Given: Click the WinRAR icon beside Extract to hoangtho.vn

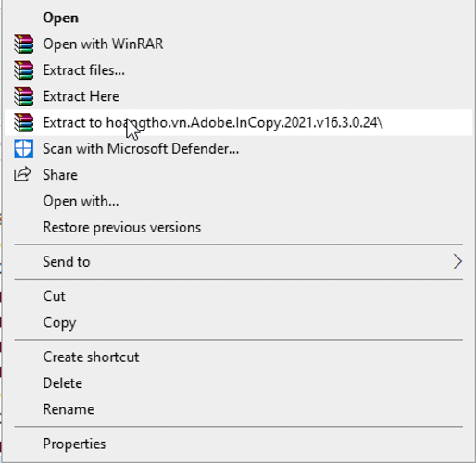Looking at the screenshot, I should click(24, 122).
